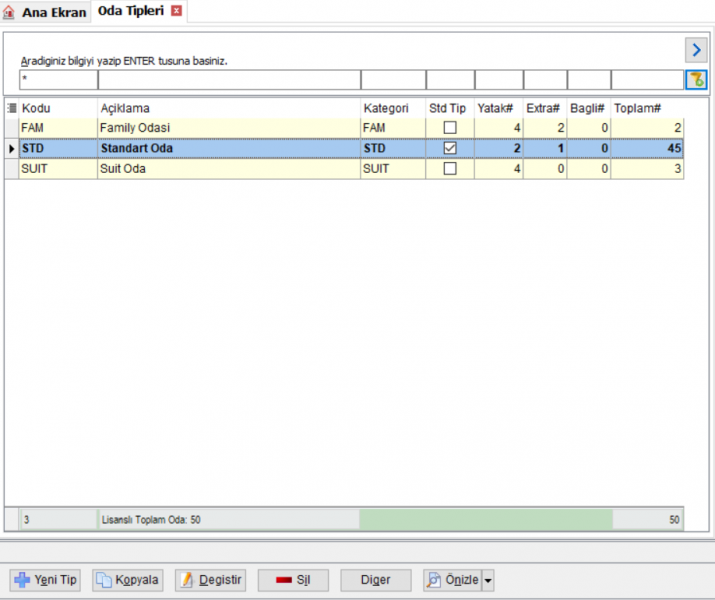Select the Family Odasi description cell
The height and width of the screenshot is (600, 715).
(229, 128)
